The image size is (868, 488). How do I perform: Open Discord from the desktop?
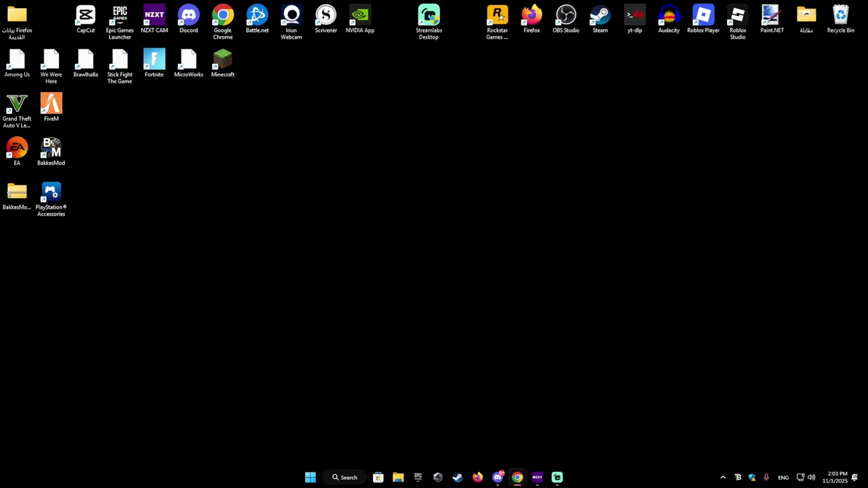click(189, 19)
